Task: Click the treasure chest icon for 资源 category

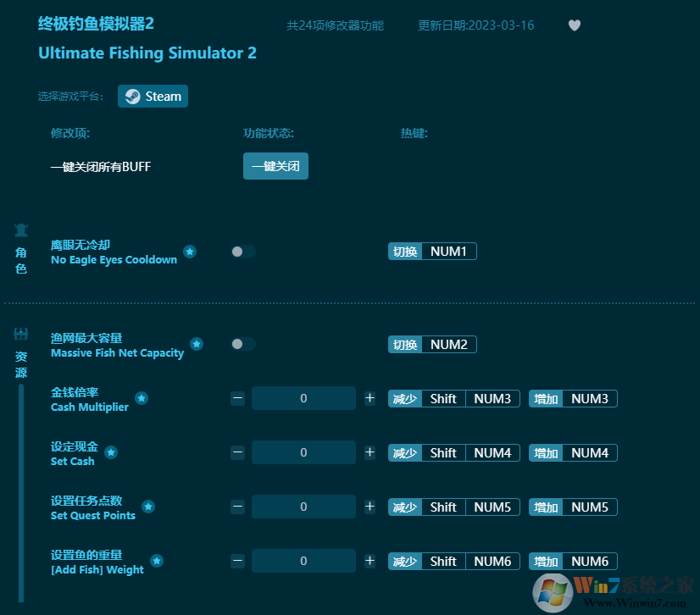Action: (20, 334)
